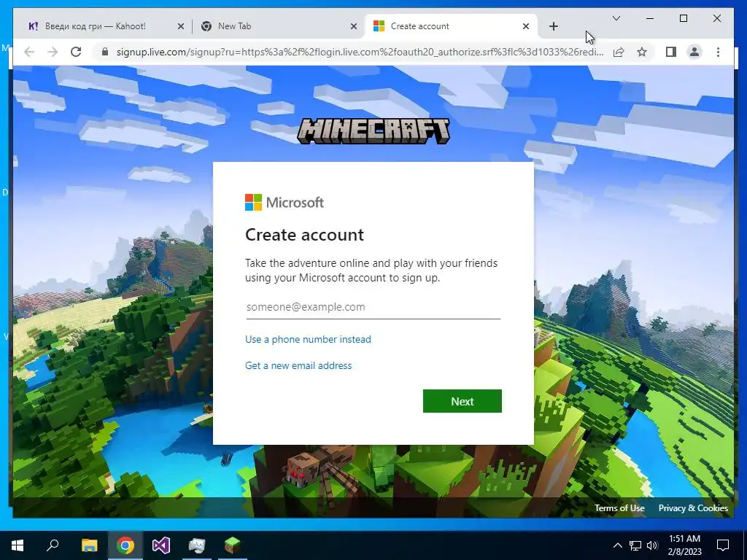Viewport: 747px width, 560px height.
Task: Open a new tab with plus button
Action: [553, 26]
